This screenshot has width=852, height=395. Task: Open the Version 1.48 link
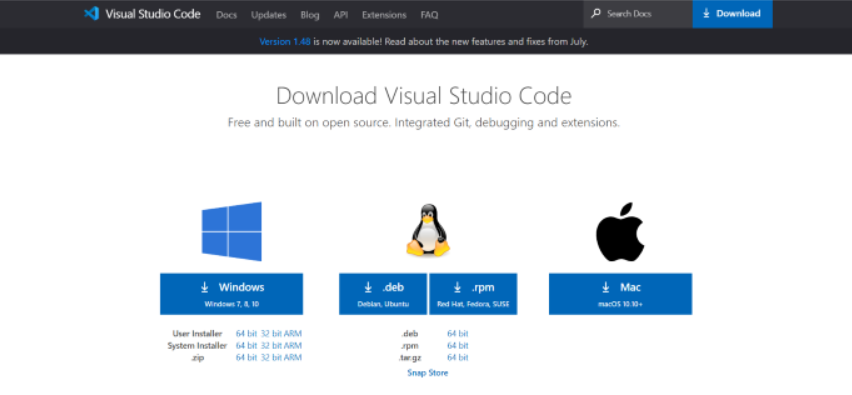[x=285, y=41]
